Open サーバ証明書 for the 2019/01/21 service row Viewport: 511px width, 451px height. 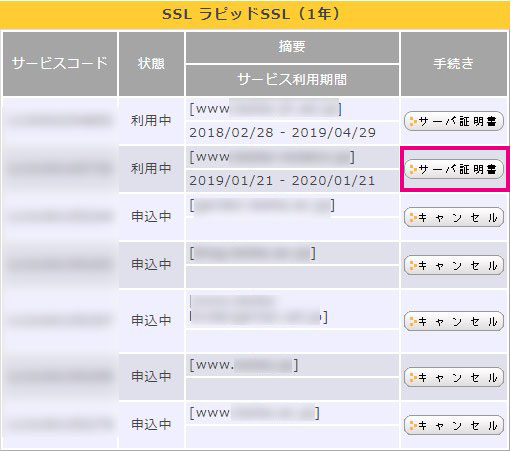(454, 169)
